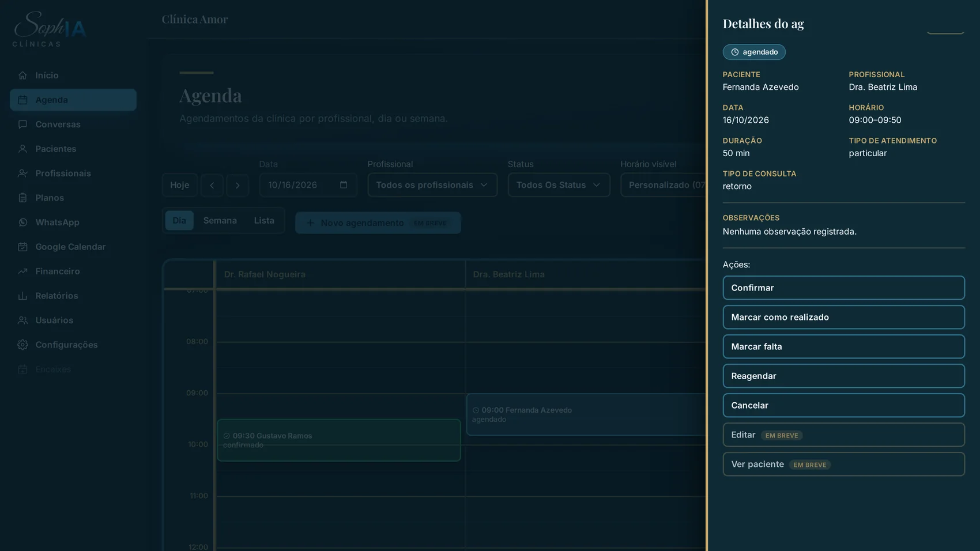980x551 pixels.
Task: Click the Confirmar action button
Action: 844,288
